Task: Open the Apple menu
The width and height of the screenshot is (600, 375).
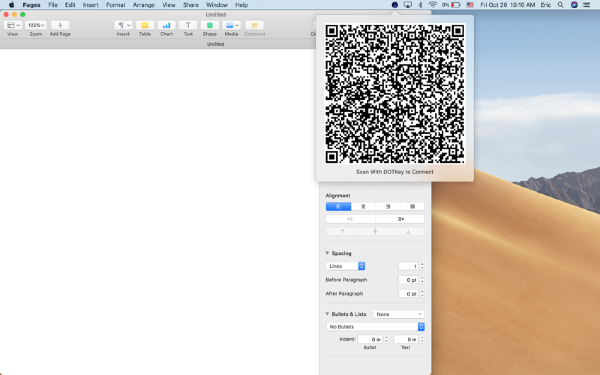Action: pos(11,5)
